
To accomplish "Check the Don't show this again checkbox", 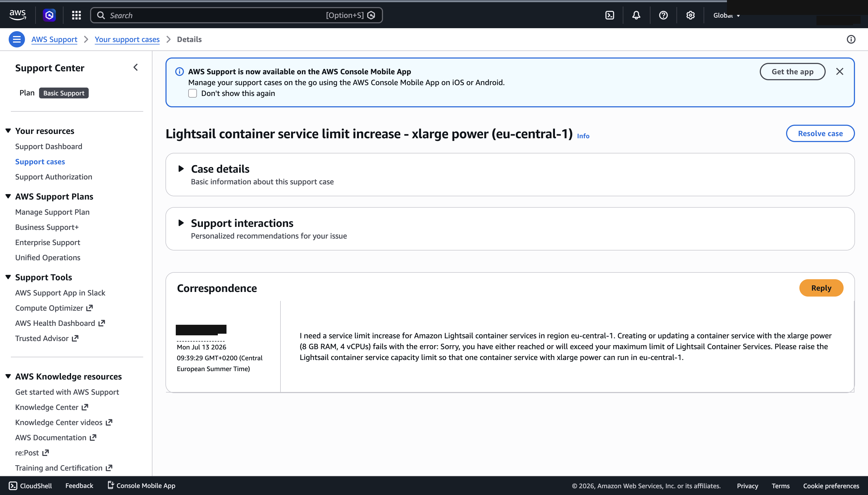I will [193, 93].
